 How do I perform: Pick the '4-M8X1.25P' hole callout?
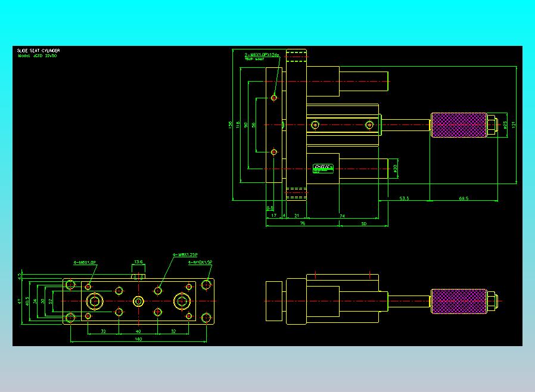[185, 255]
